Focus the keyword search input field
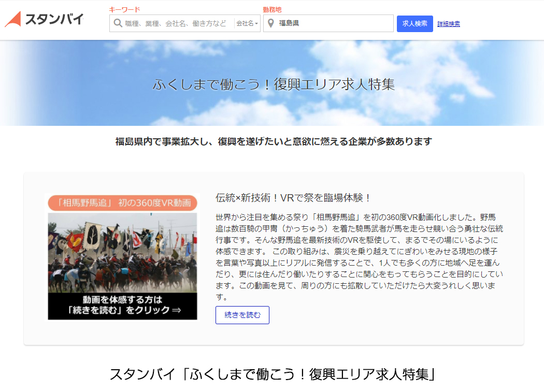544x392 pixels. coord(176,23)
